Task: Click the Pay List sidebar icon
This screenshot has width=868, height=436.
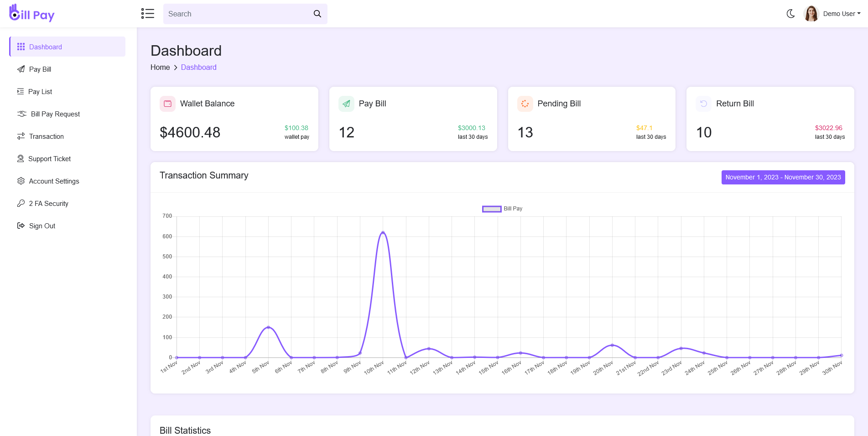Action: 21,91
